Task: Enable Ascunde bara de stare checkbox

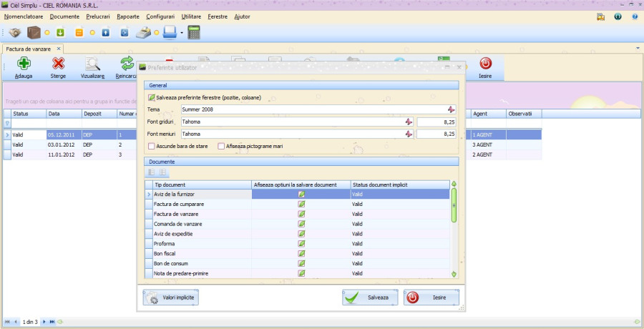Action: pyautogui.click(x=151, y=146)
